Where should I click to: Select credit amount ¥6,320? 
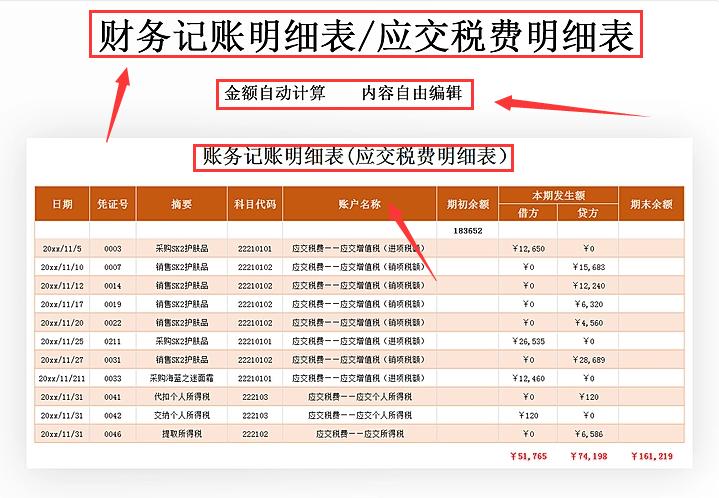click(589, 304)
